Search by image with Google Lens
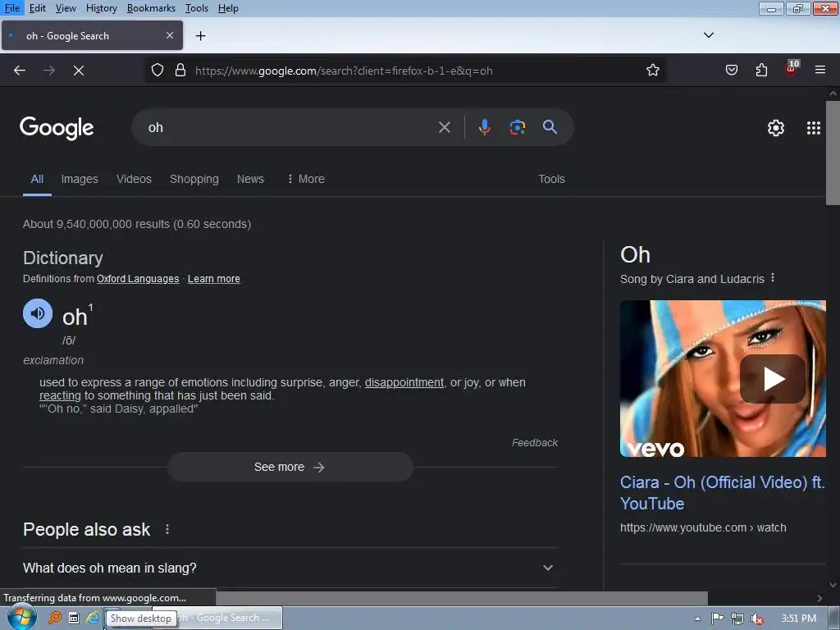 pos(517,127)
